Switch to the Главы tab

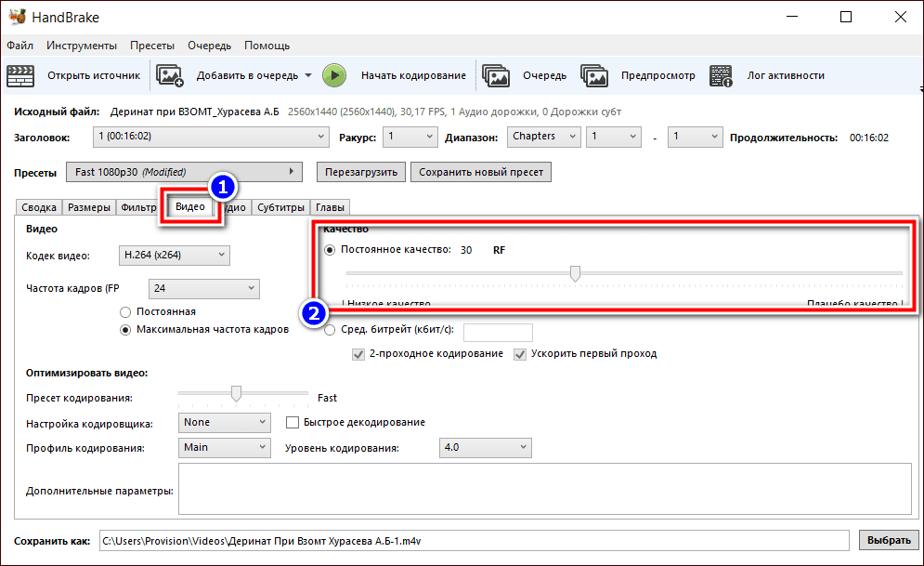tap(330, 207)
